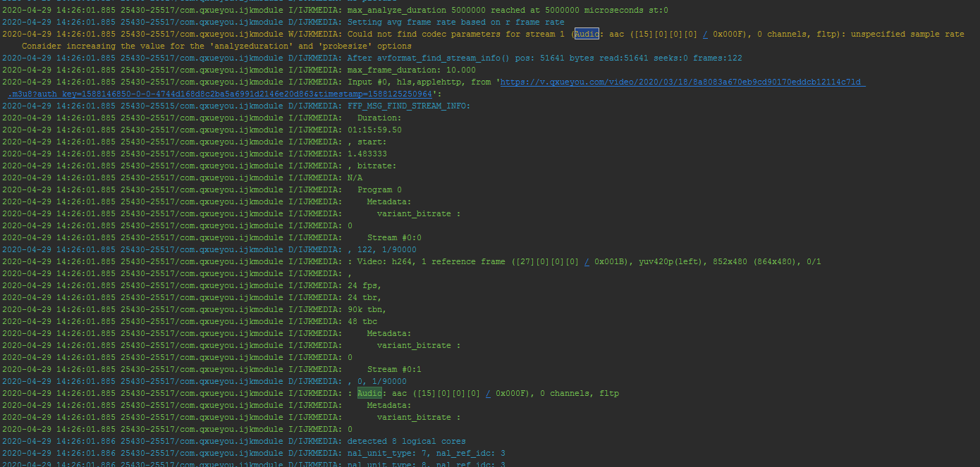980x467 pixels.
Task: Click 'Could not find codec parameters for stream 1'
Action: [x=456, y=34]
